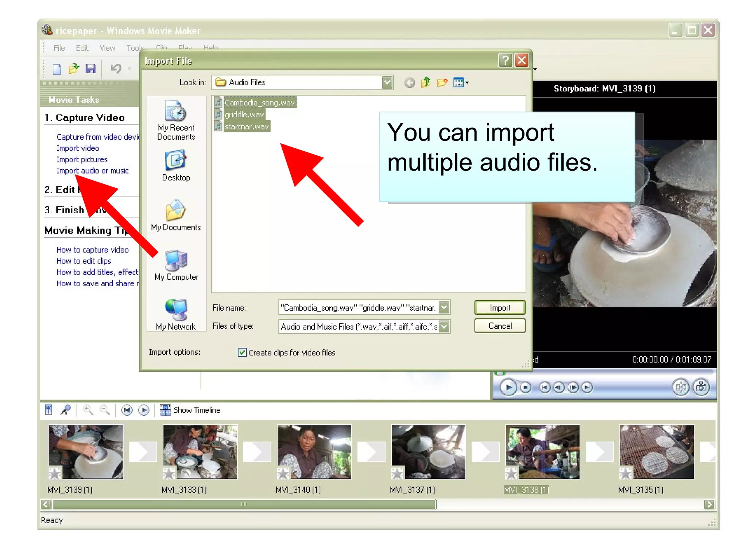This screenshot has height=560, width=747.
Task: Click Help question mark in Import File
Action: [x=505, y=60]
